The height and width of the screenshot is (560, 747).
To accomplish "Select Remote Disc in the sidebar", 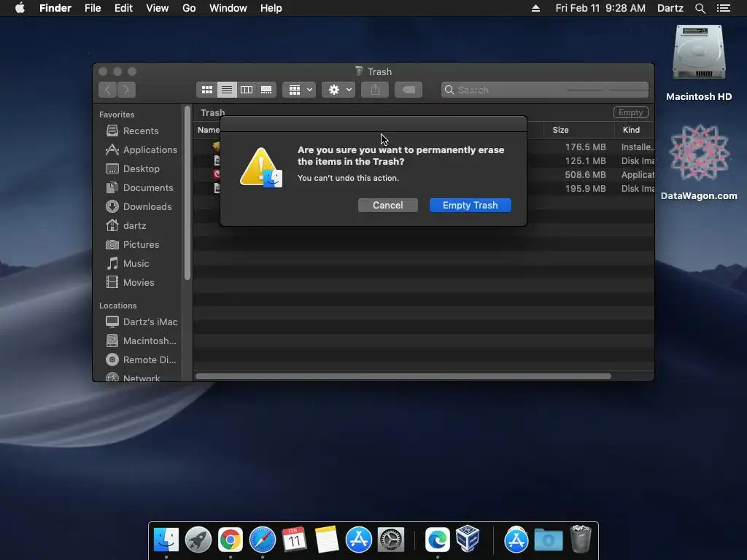I will tap(141, 360).
